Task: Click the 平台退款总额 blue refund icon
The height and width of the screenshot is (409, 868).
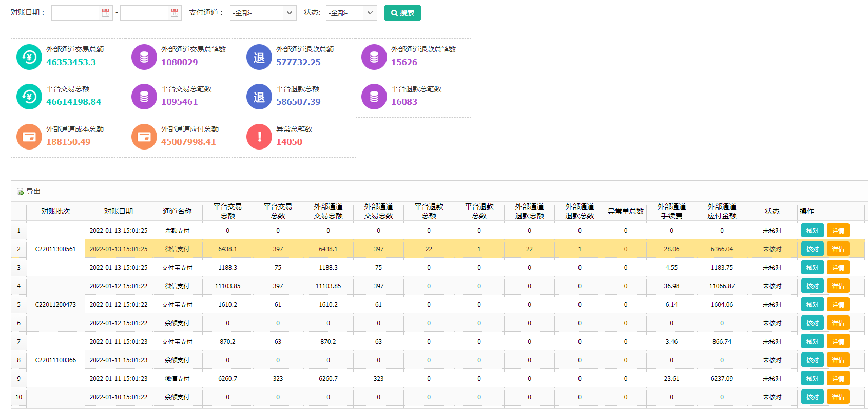Action: point(259,97)
